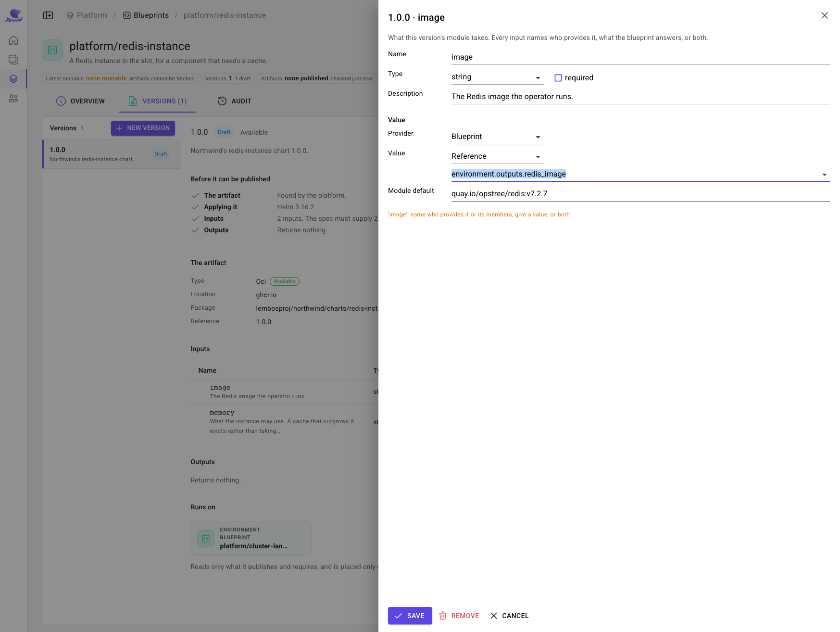Click the 'Versions 1 1 draft' chip
This screenshot has height=632, width=840.
pyautogui.click(x=228, y=78)
